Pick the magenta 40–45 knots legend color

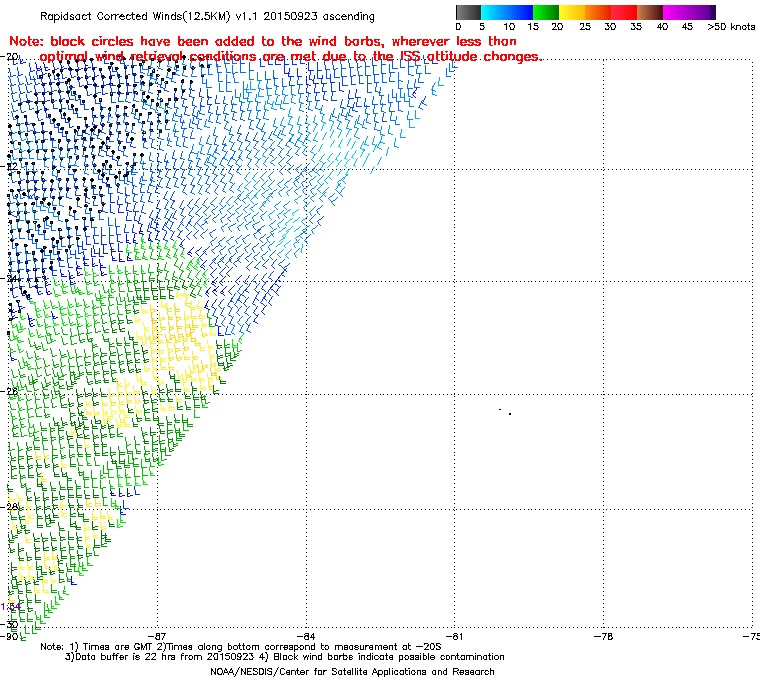pos(676,12)
